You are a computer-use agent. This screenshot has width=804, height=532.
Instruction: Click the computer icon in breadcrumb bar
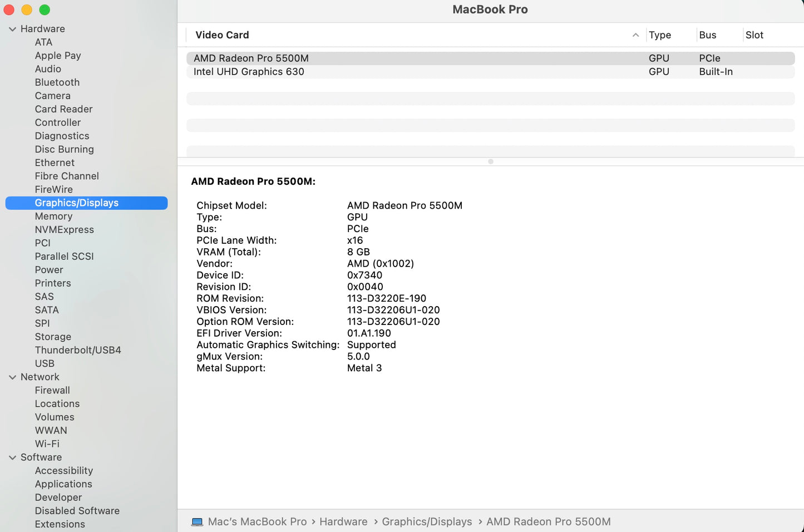pyautogui.click(x=197, y=521)
